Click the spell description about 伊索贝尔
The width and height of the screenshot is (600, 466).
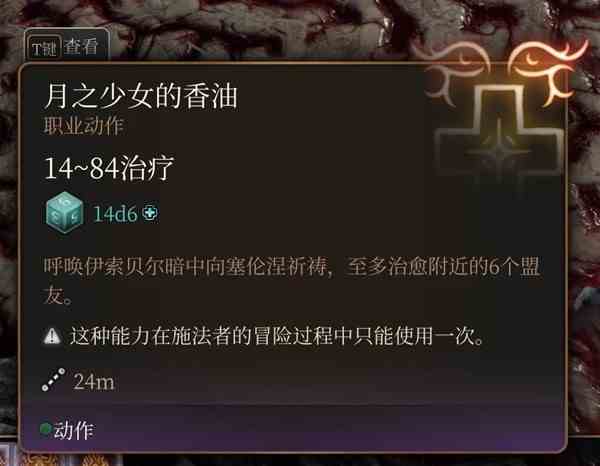pyautogui.click(x=292, y=281)
